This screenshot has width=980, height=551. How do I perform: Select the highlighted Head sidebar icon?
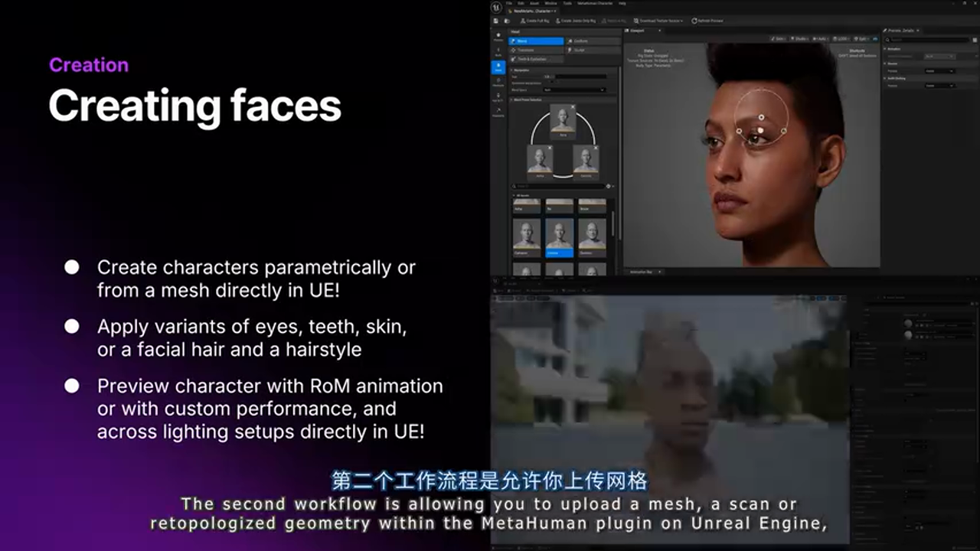coord(498,67)
